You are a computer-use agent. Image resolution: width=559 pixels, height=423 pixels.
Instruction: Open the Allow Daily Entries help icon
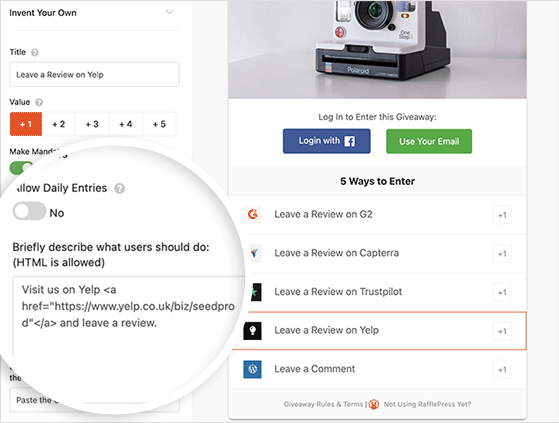[119, 188]
